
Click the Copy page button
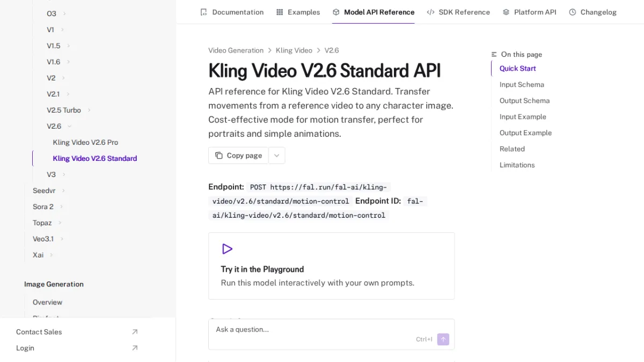coord(238,156)
